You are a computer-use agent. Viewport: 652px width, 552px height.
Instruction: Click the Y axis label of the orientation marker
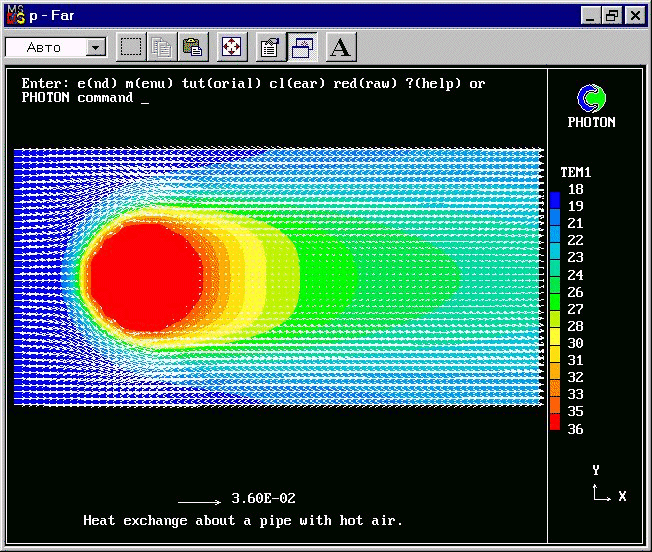coord(596,470)
